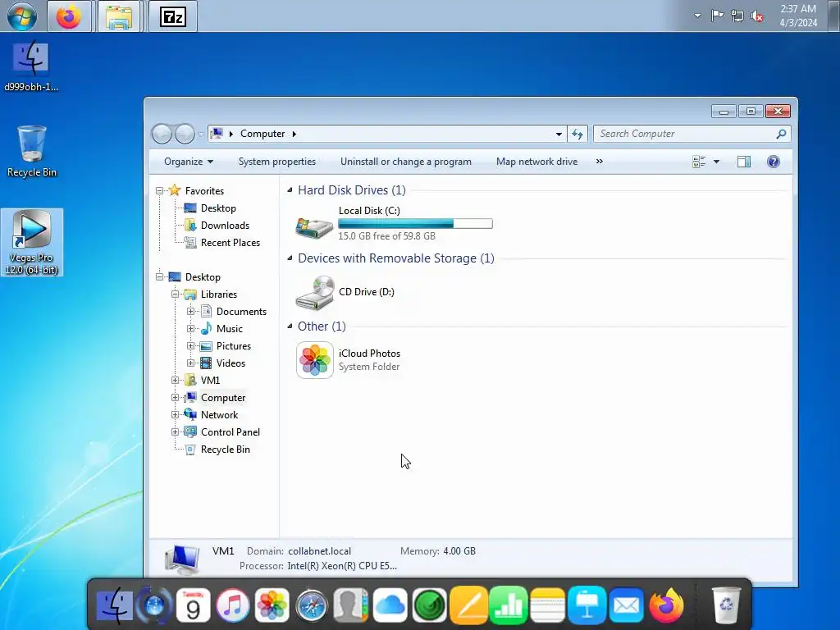
Task: Open Numbers chart icon in dock
Action: pos(508,606)
